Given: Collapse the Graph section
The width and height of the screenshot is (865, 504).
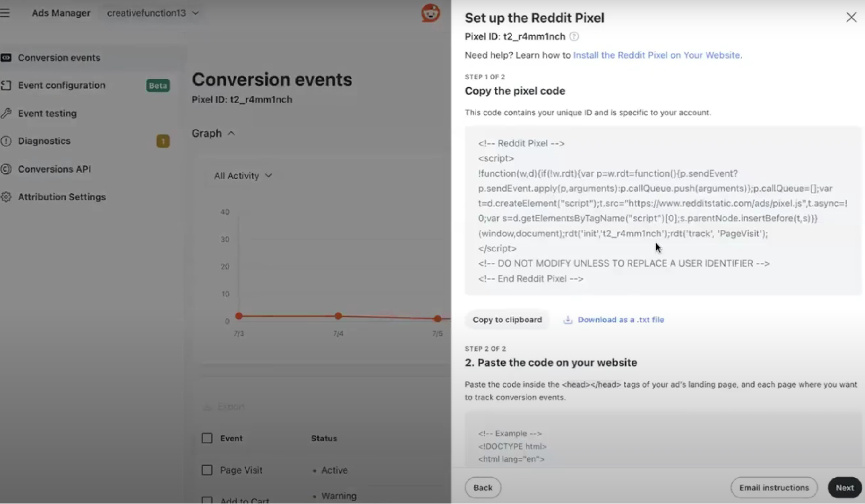Looking at the screenshot, I should (x=231, y=133).
